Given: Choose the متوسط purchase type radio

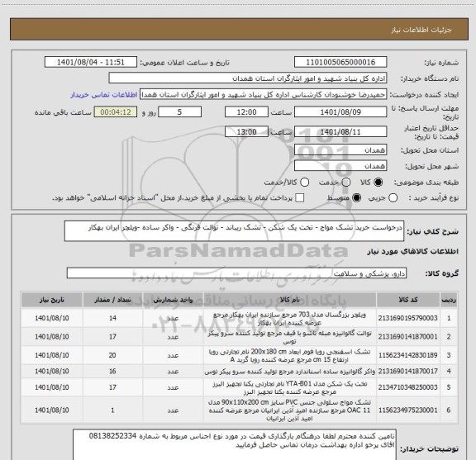Looking at the screenshot, I should click(356, 198).
